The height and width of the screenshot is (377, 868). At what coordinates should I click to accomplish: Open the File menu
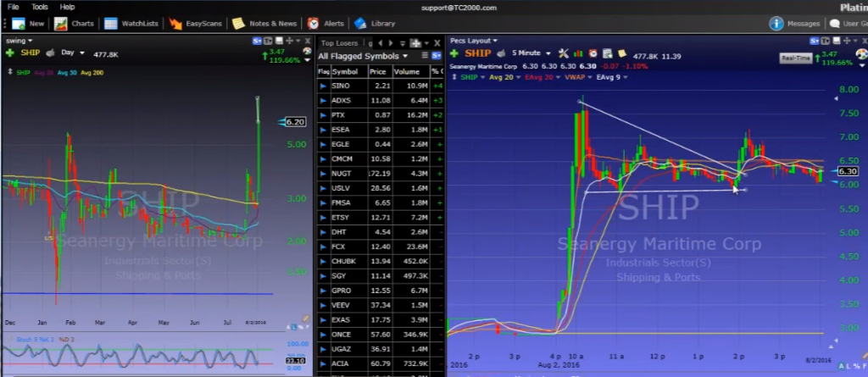14,7
